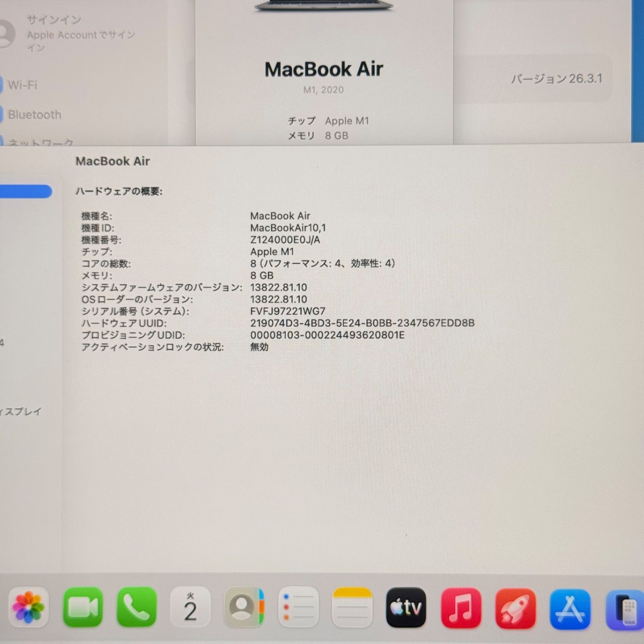Screen dimensions: 644x644
Task: Select the highlighted blue sidebar item in System Information
Action: tap(26, 191)
